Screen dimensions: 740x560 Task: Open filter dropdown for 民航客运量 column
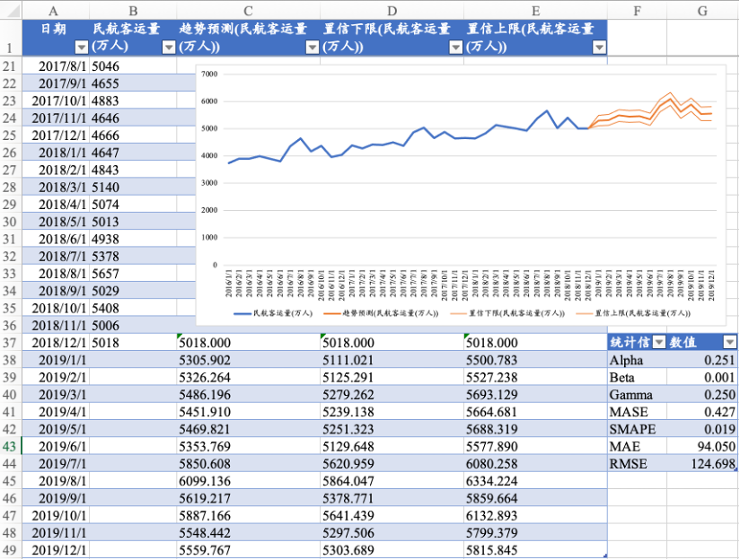[x=168, y=48]
